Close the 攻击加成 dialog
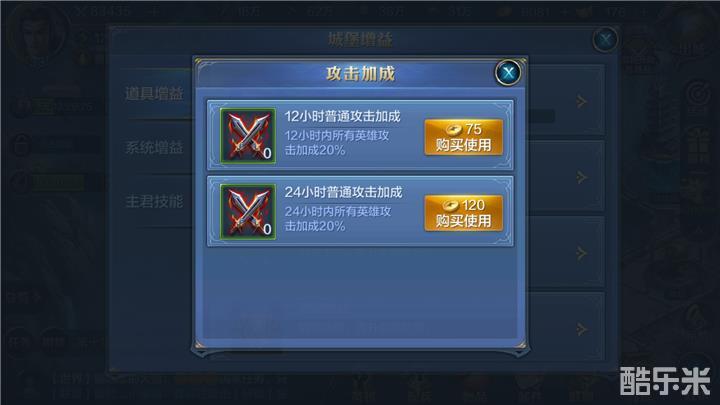This screenshot has width=720, height=405. (x=508, y=73)
